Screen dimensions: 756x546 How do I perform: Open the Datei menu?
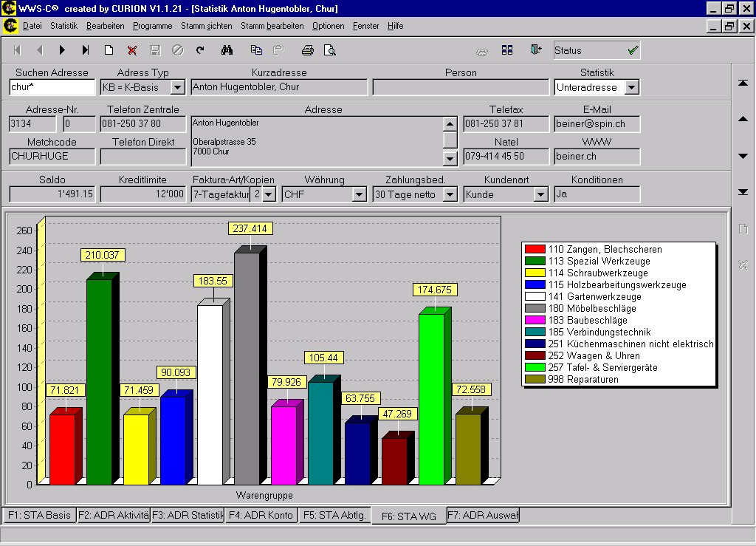(32, 26)
